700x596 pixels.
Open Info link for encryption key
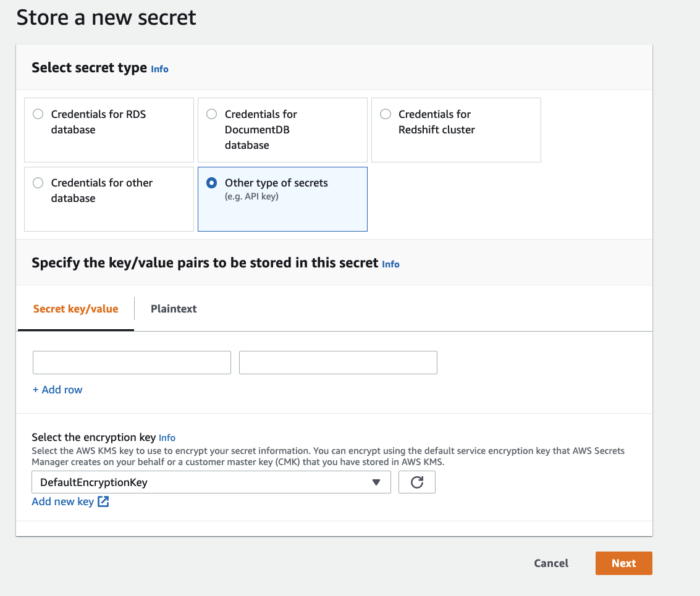(167, 438)
